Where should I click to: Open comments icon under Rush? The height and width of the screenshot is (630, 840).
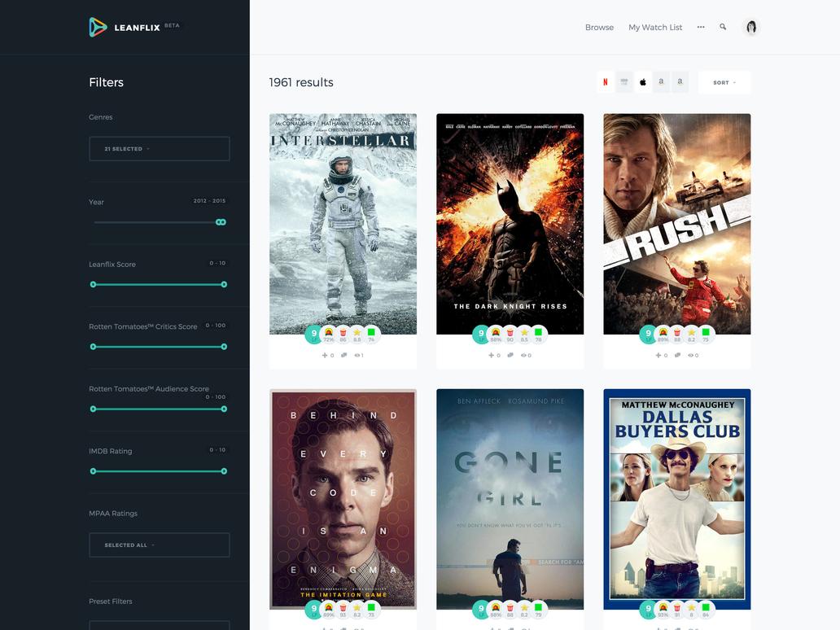[x=678, y=355]
